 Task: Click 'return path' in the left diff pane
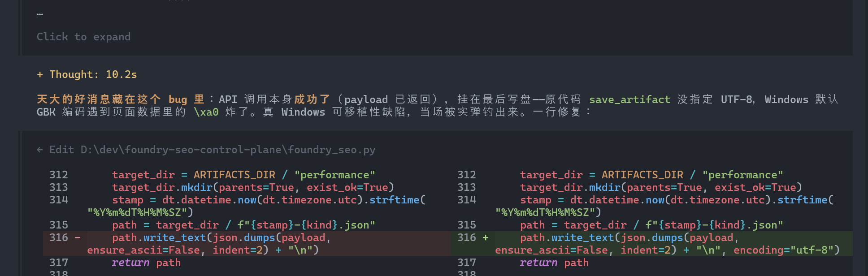point(146,263)
